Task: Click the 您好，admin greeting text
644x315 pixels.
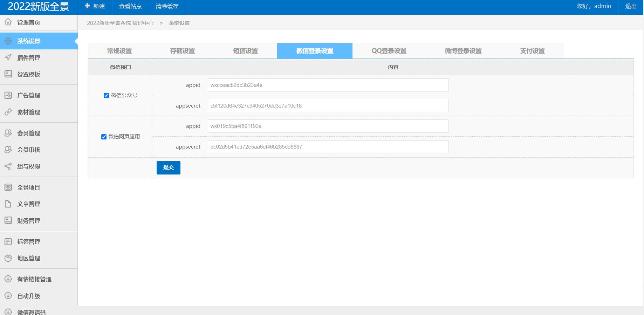Action: tap(594, 6)
